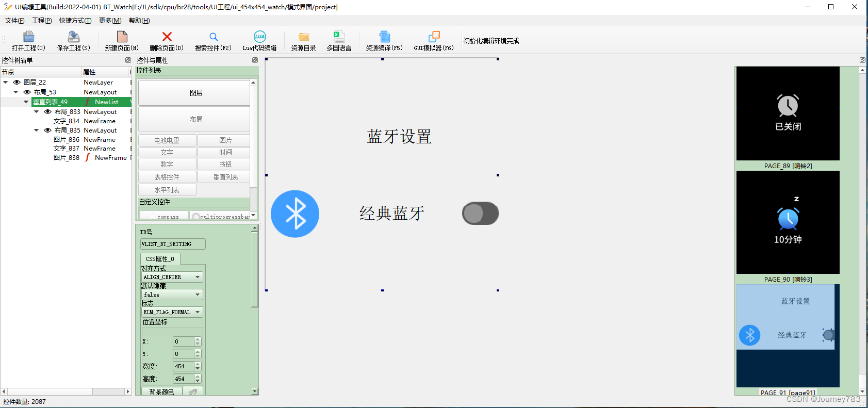Collapse the 图层_22 tree node
Screen dimensions: 868x408
[6, 83]
